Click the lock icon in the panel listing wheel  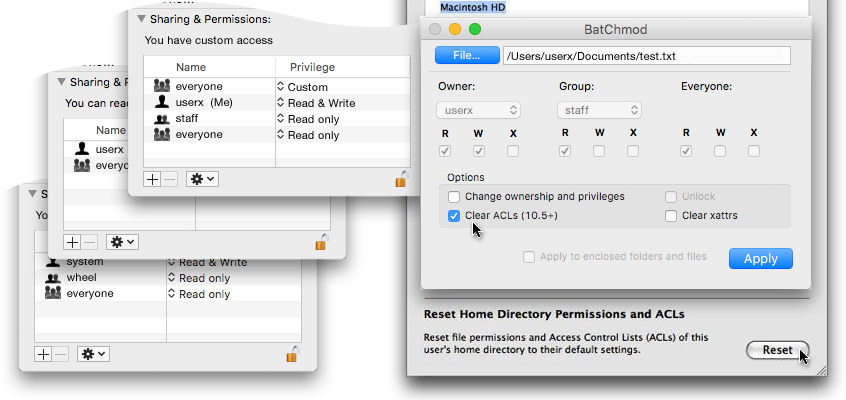tap(292, 354)
